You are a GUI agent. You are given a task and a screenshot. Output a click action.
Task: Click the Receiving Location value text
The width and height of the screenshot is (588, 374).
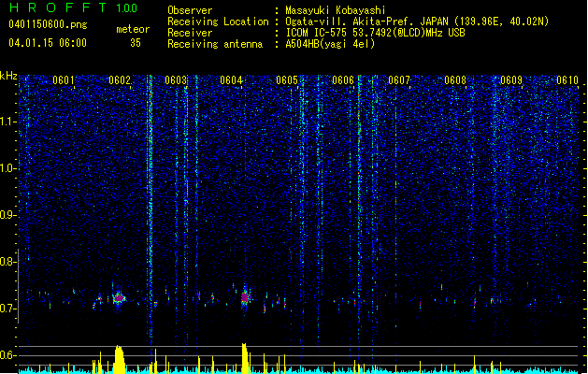coord(417,22)
